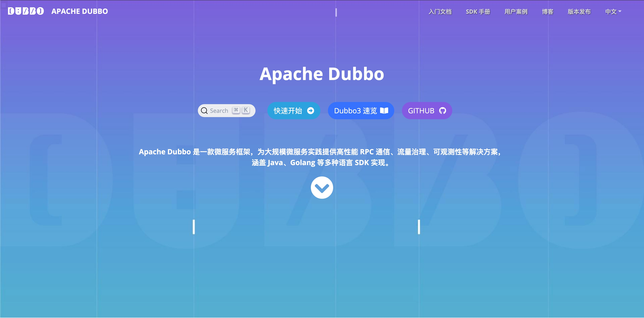This screenshot has height=318, width=644.
Task: Click the large Apache Dubbo heading
Action: click(x=322, y=74)
